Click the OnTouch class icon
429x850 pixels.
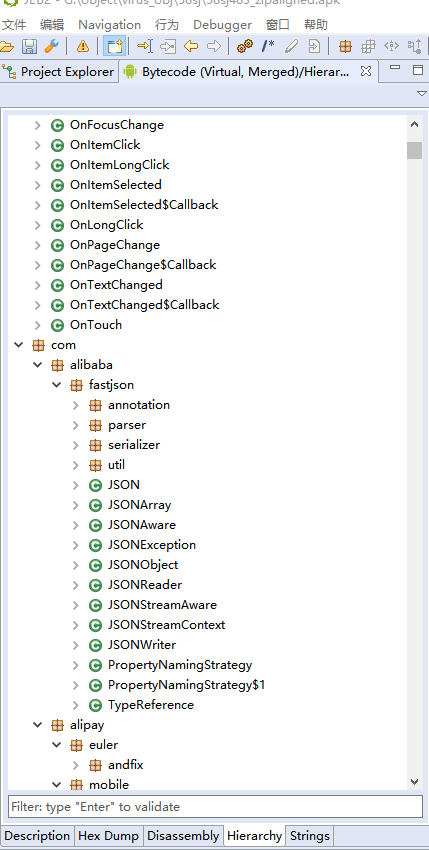pos(57,325)
